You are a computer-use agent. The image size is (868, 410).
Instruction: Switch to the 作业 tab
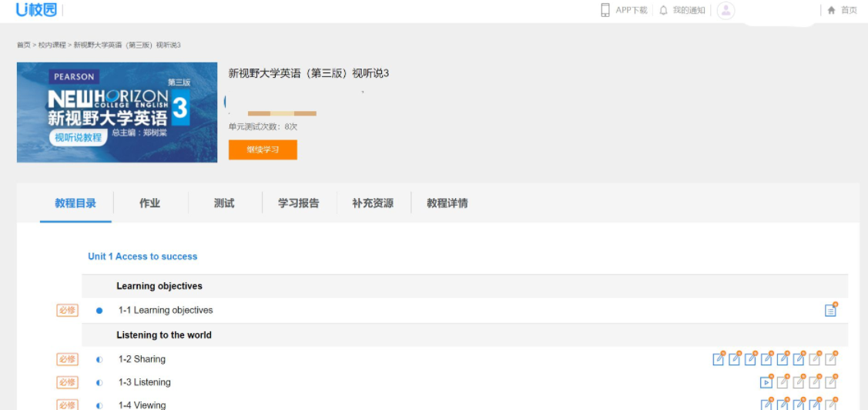point(150,203)
